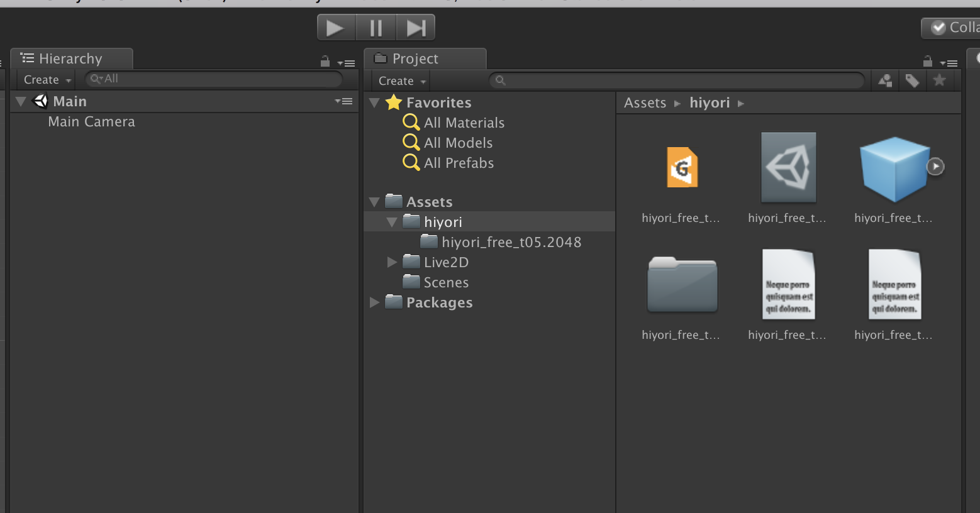Click the All Prefabs magnifier icon
This screenshot has width=980, height=513.
[x=411, y=163]
